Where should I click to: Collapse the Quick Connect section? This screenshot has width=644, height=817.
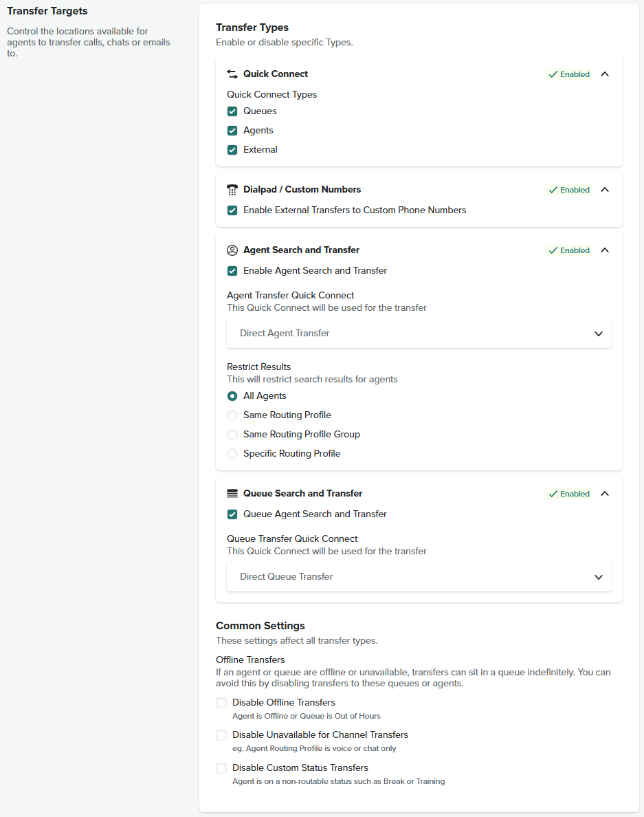click(x=605, y=74)
